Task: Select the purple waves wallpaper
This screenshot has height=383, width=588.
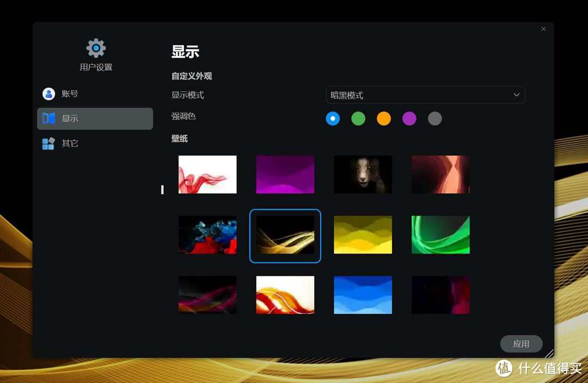Action: pyautogui.click(x=285, y=175)
